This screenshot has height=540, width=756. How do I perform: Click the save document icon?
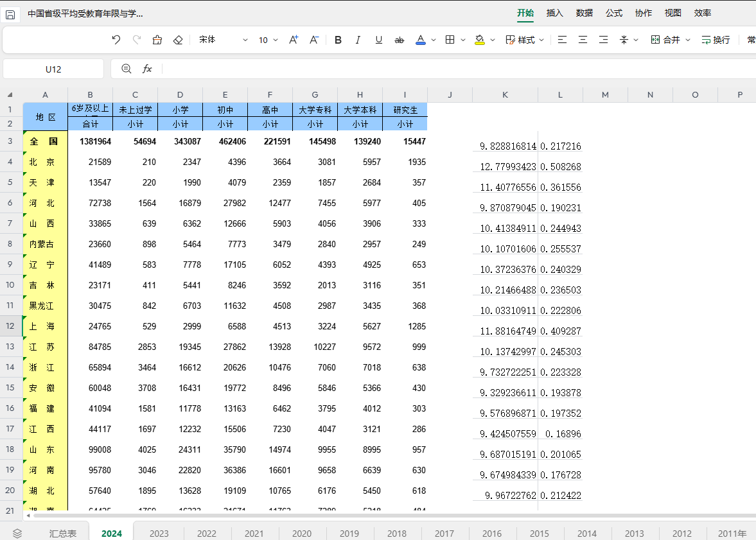(10, 15)
